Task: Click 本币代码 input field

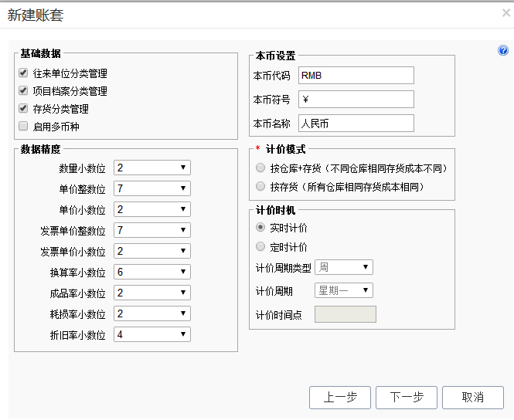Action: point(356,75)
